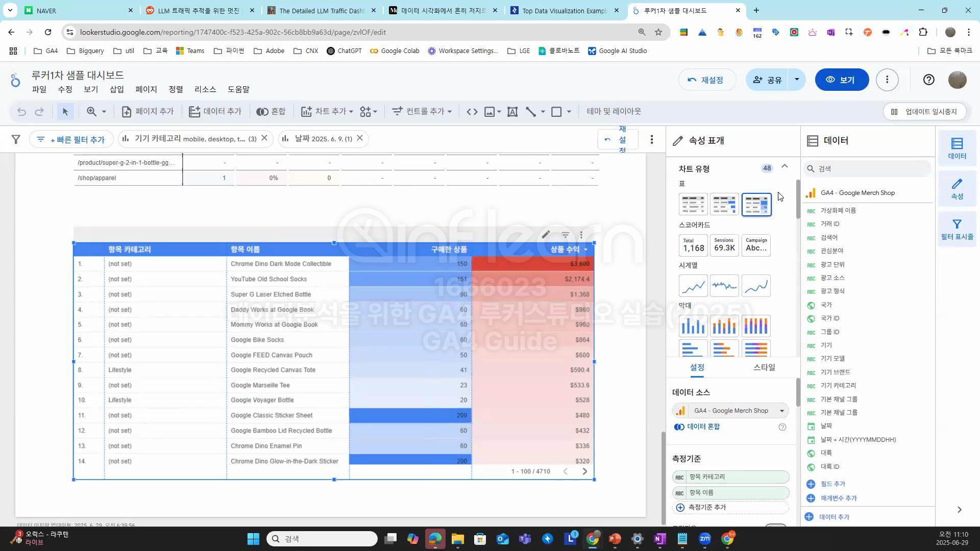Screen dimensions: 980x551
Task: Edit the selected table chart pencil icon
Action: pyautogui.click(x=546, y=235)
